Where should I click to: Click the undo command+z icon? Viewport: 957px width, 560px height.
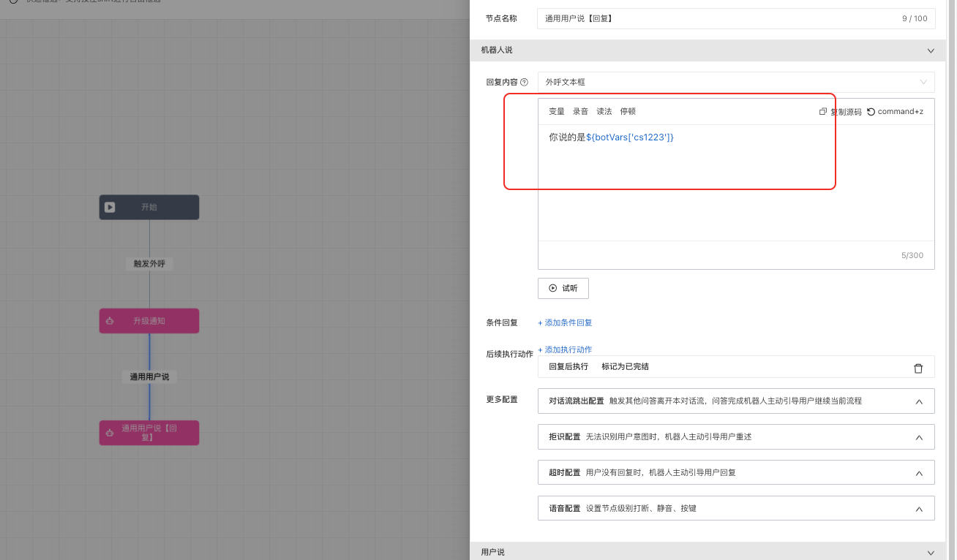click(871, 112)
